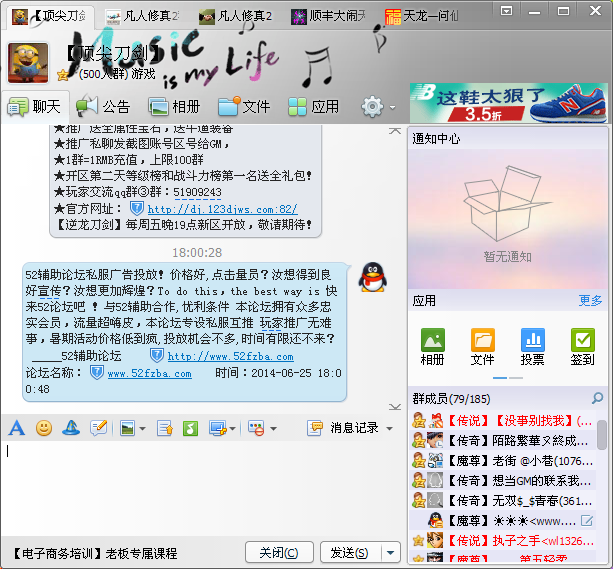Jump to top of chat arrow
The height and width of the screenshot is (569, 613).
pos(395,131)
